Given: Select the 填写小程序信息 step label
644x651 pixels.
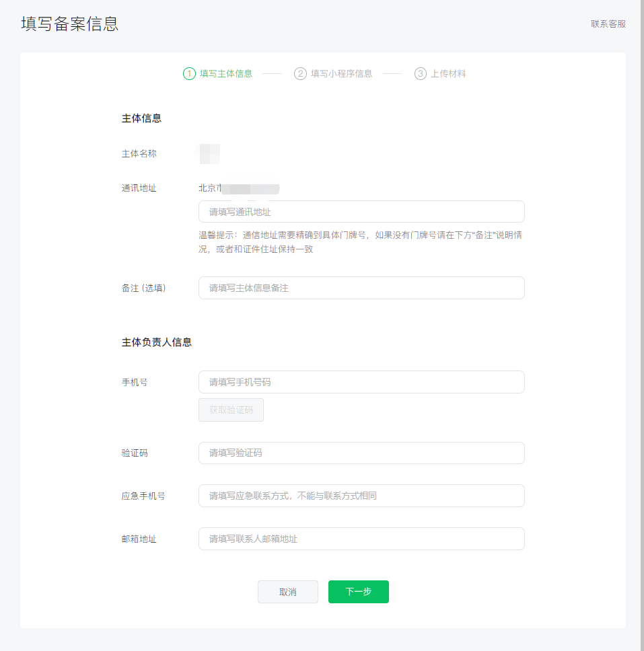Looking at the screenshot, I should 341,74.
